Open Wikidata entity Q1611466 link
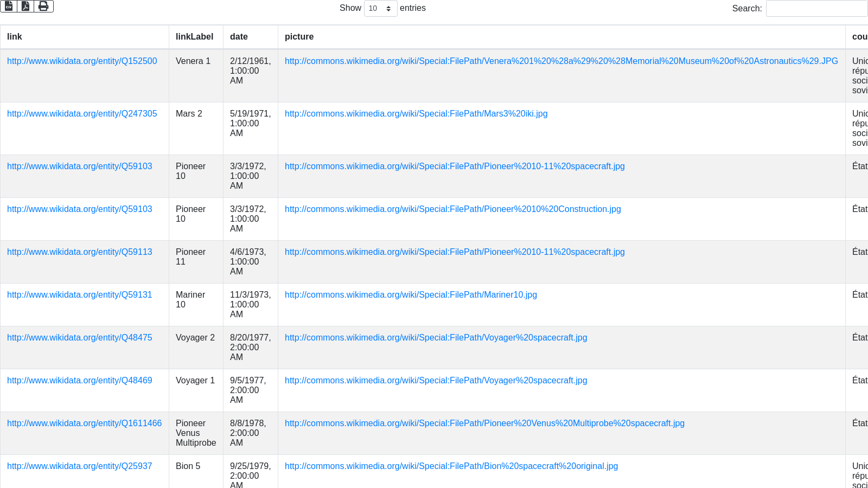868x488 pixels. [84, 423]
